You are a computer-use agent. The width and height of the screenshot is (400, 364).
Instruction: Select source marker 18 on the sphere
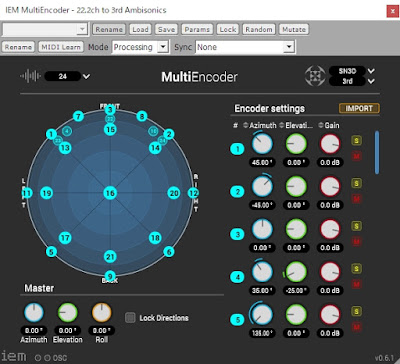tap(155, 238)
